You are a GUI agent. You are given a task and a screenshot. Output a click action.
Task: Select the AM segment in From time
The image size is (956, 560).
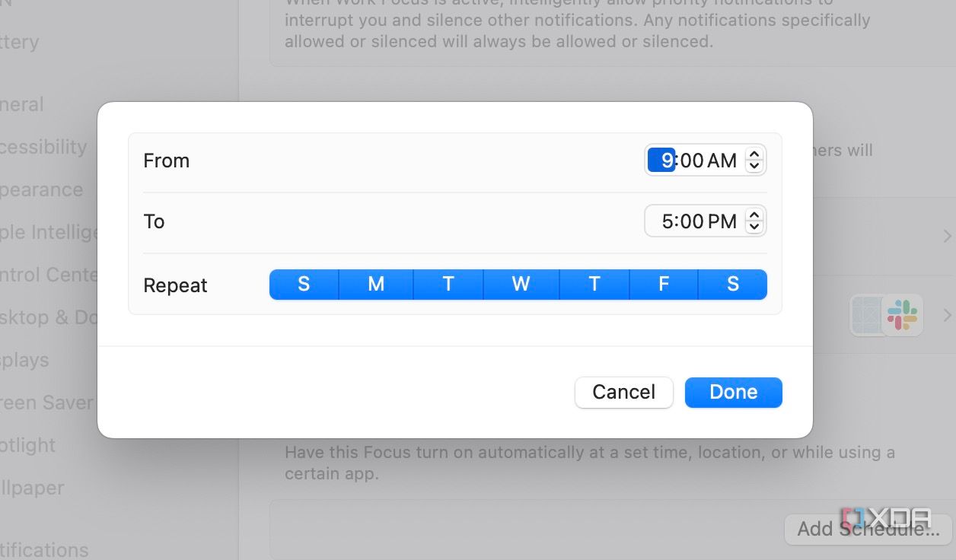(x=722, y=161)
